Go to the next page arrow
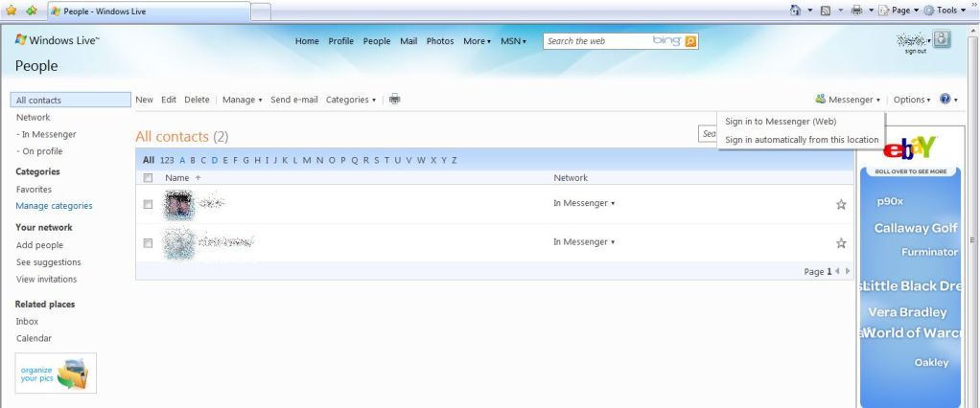 pyautogui.click(x=848, y=271)
